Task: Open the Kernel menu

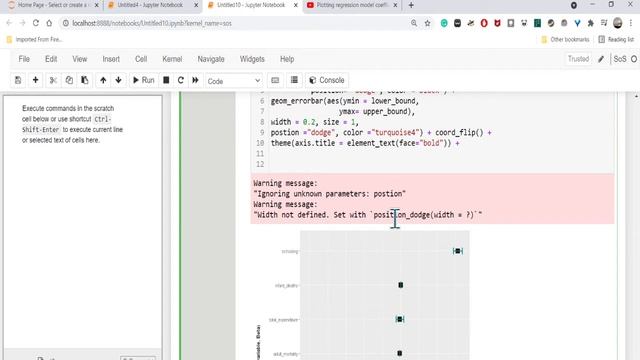Action: tap(172, 59)
